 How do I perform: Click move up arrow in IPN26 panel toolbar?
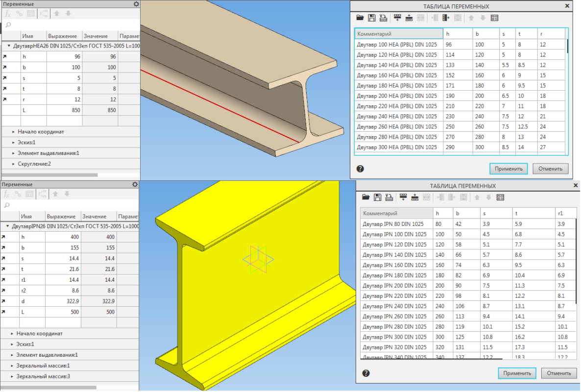[55, 194]
